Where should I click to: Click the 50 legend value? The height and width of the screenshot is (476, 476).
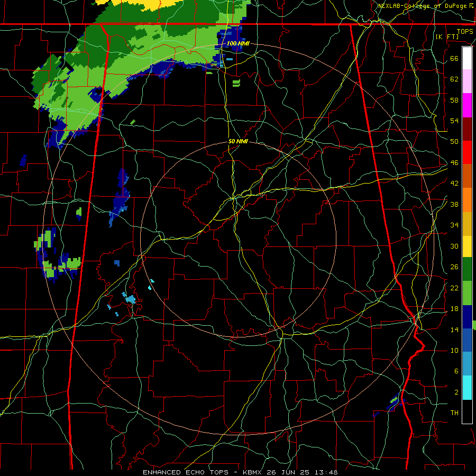click(454, 141)
